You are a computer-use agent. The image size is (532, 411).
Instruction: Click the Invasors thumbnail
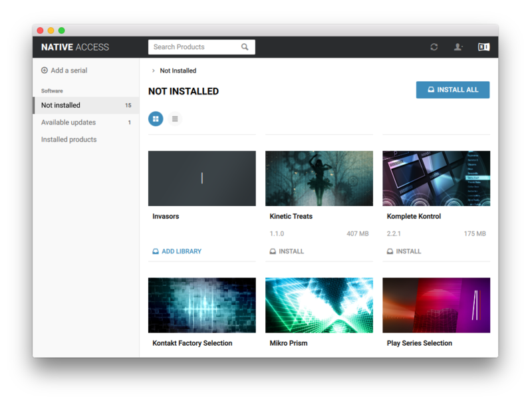point(202,178)
